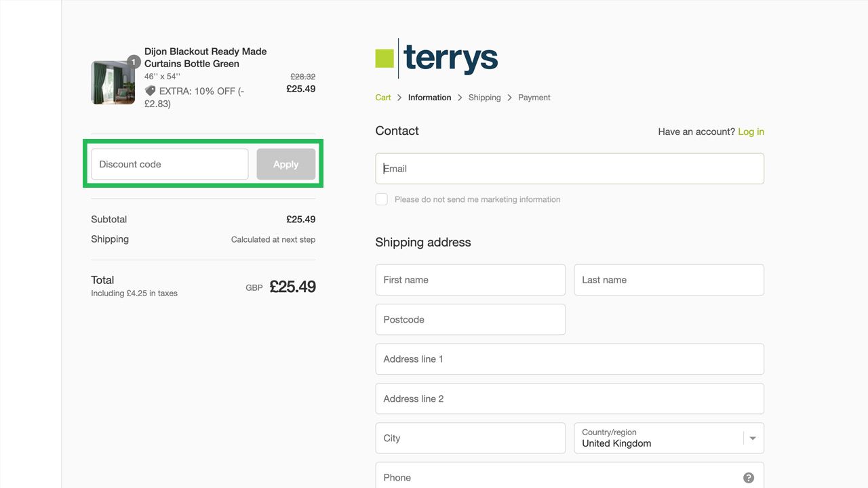The width and height of the screenshot is (868, 488).
Task: Click into the Email field
Action: (x=570, y=169)
